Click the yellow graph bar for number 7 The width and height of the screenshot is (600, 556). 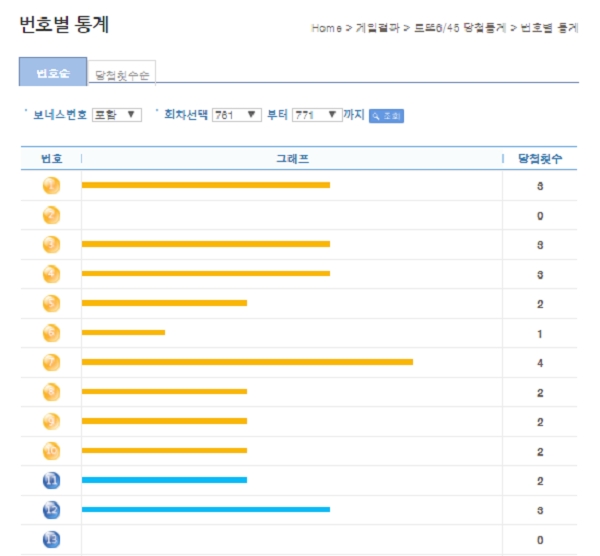coord(247,362)
